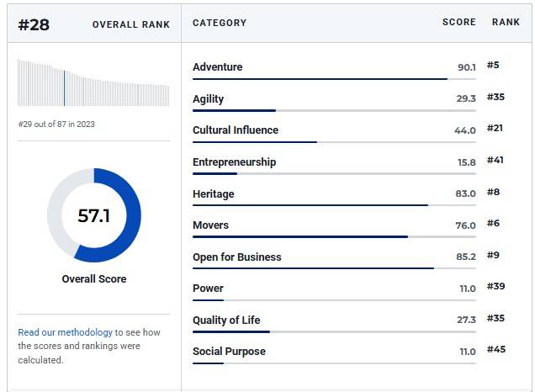
Task: Select the Entrepreneurship category row label
Action: 234,162
